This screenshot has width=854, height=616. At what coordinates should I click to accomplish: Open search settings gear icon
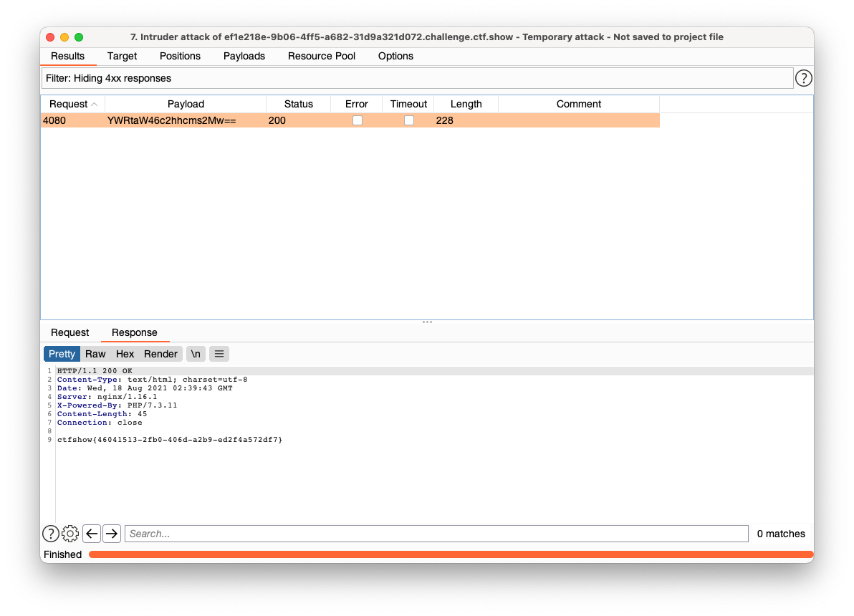tap(70, 534)
